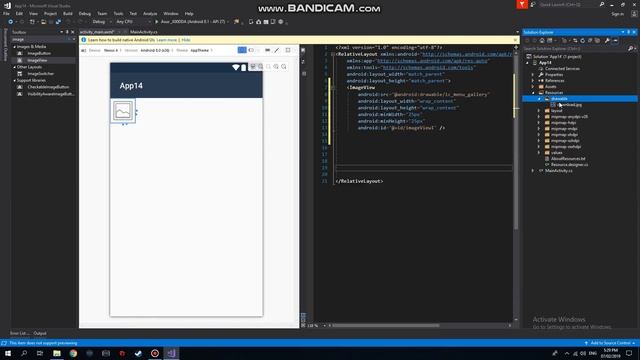The height and width of the screenshot is (360, 640).
Task: Select AboutResources.txt file
Action: click(x=568, y=159)
